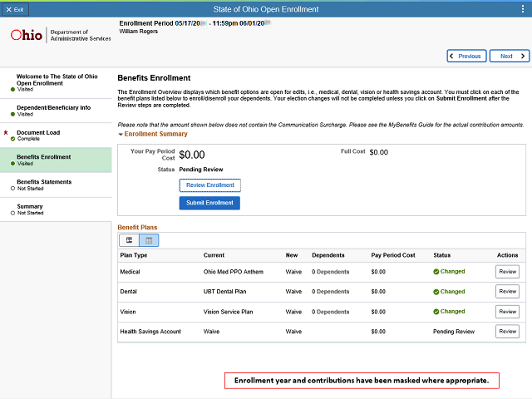Open Welcome to State of Ohio step
The height and width of the screenshot is (399, 532).
tap(56, 83)
